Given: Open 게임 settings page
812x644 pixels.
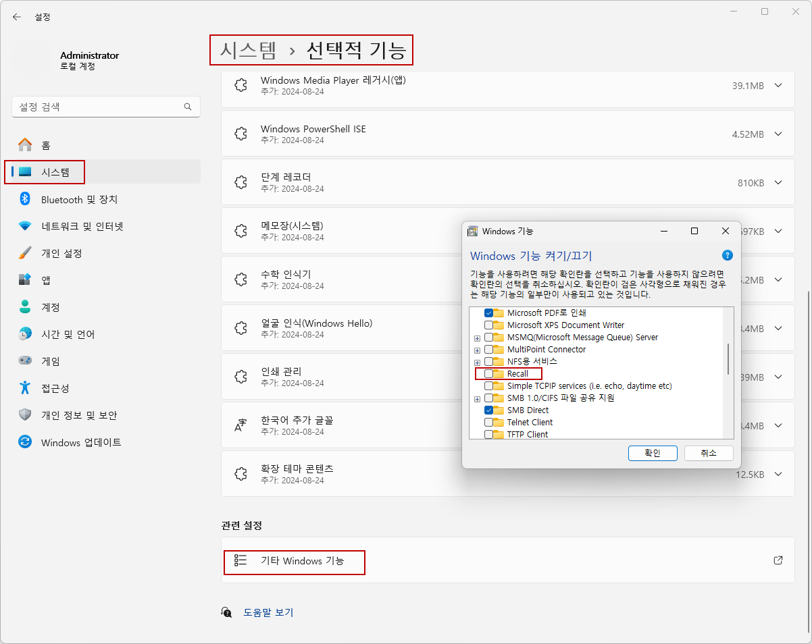Looking at the screenshot, I should (106, 361).
